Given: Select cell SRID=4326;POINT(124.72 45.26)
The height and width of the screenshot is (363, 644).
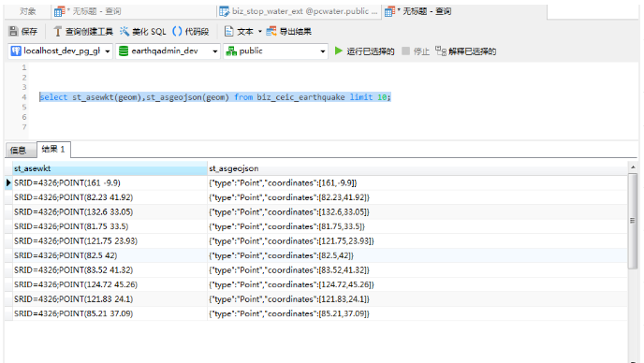Looking at the screenshot, I should coord(110,284).
